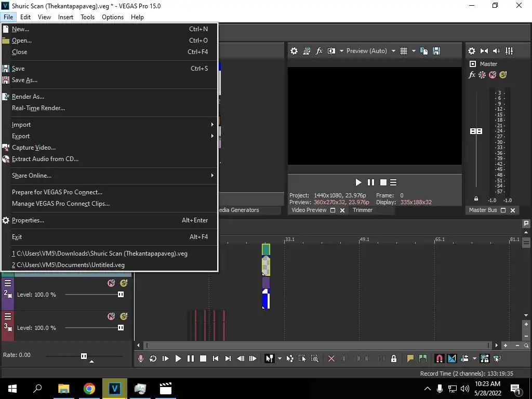Open Auto Ripple mode dropdown arrow

click(x=474, y=358)
